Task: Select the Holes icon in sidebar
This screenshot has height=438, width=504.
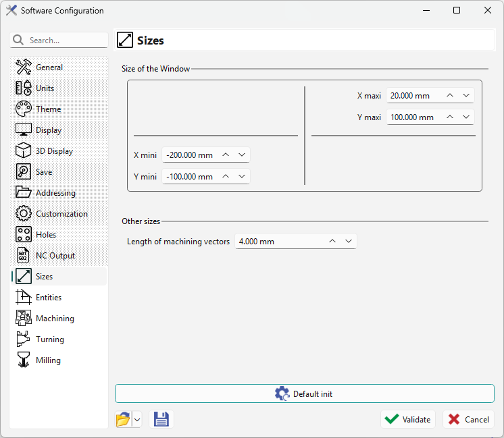Action: pyautogui.click(x=24, y=235)
